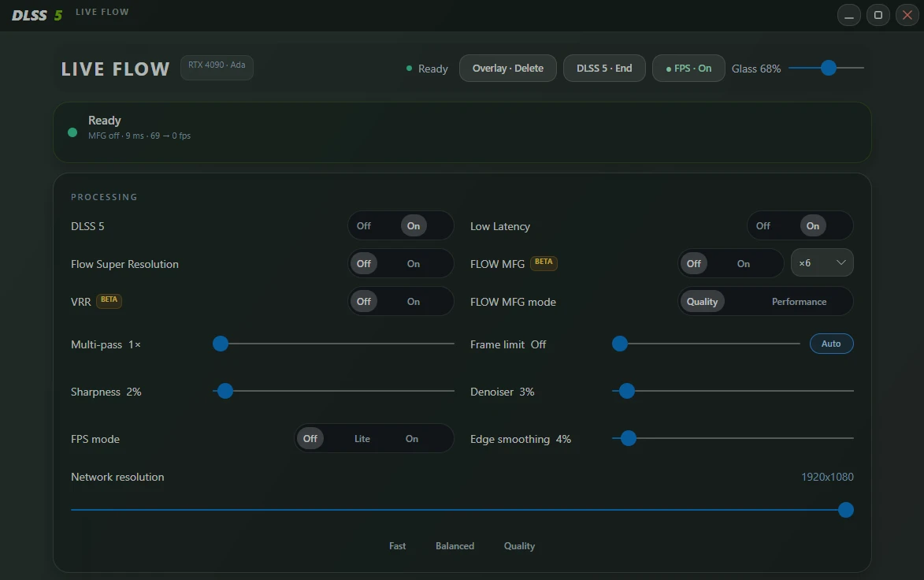Image resolution: width=924 pixels, height=580 pixels.
Task: Maximize the Live Flow window
Action: pos(878,15)
